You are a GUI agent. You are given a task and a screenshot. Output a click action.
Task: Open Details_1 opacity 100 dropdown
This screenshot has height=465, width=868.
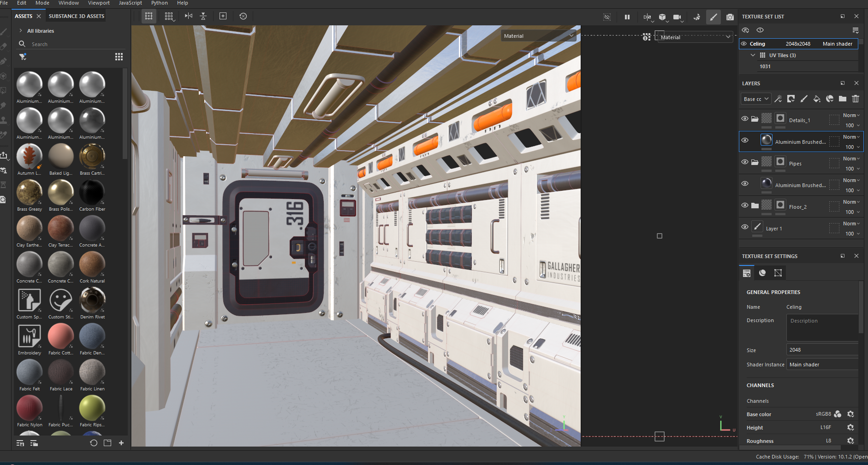pyautogui.click(x=852, y=125)
